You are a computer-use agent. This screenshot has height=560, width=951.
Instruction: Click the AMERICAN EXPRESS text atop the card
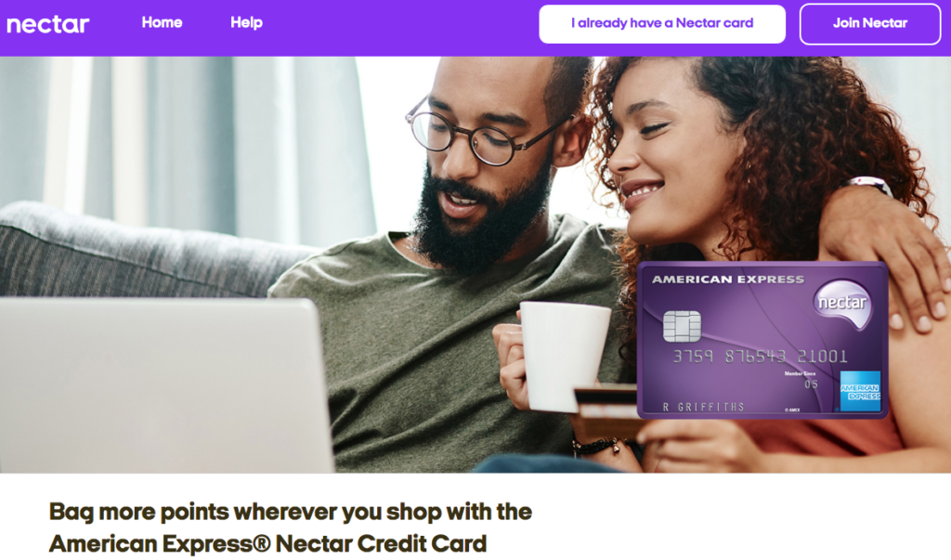coord(728,280)
